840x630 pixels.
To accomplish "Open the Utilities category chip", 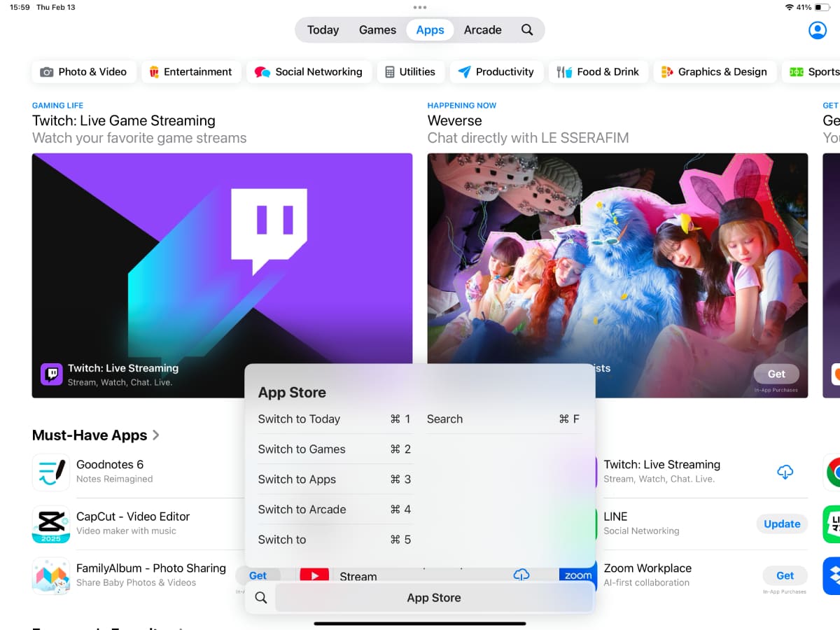I will click(410, 71).
